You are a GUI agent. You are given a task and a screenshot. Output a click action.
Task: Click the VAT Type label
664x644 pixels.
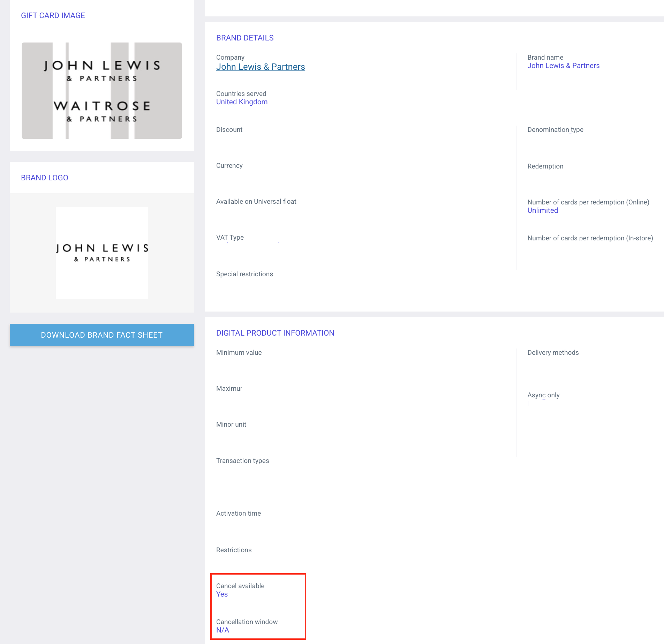[230, 237]
